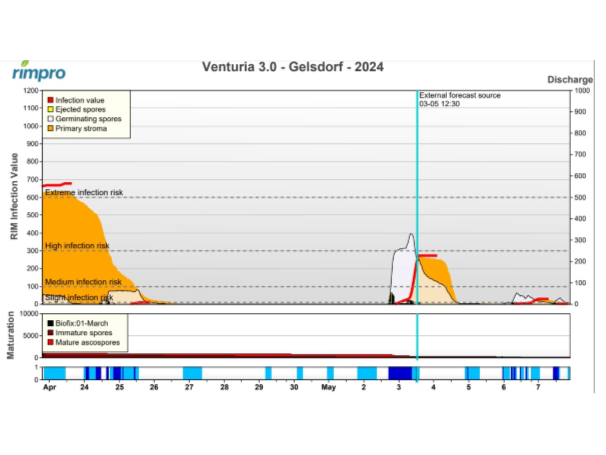Click the Mature ascospores legend text
Viewport: 606px width, 455px height.
point(88,343)
